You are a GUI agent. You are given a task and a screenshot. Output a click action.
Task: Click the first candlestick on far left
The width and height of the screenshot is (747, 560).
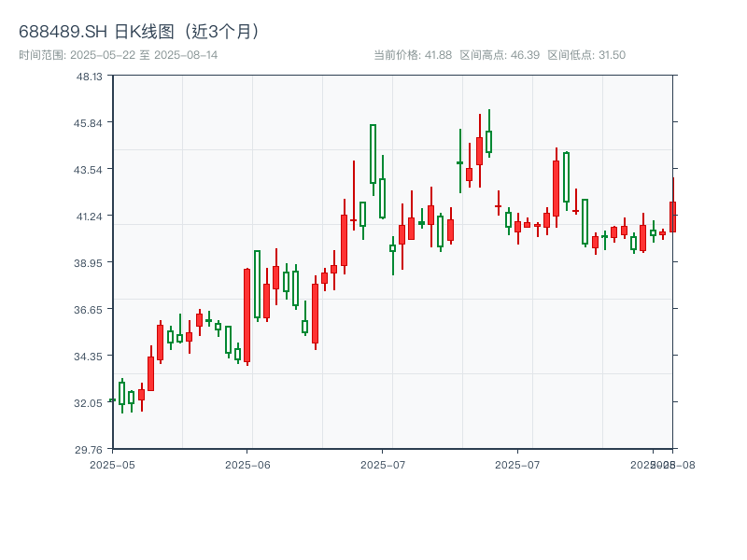112,399
